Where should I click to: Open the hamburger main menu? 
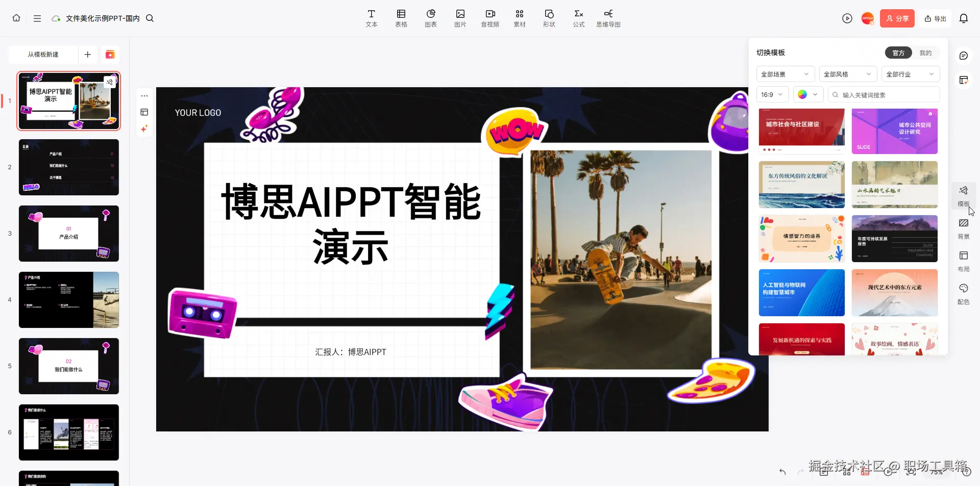tap(37, 18)
